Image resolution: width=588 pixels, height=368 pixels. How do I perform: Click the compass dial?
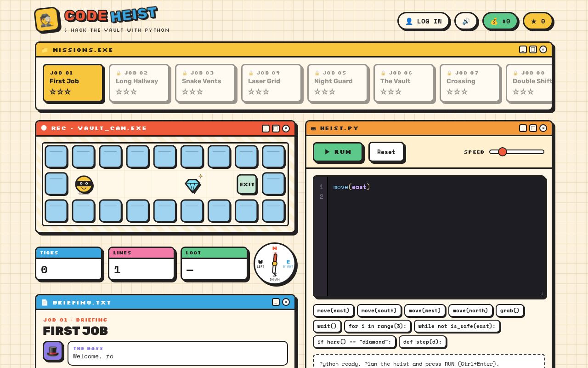(x=275, y=264)
